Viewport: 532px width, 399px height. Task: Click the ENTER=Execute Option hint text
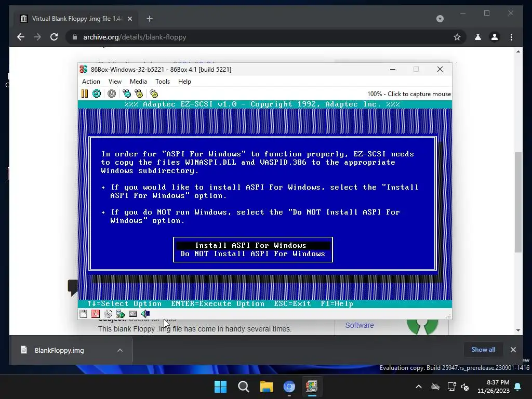pyautogui.click(x=218, y=303)
